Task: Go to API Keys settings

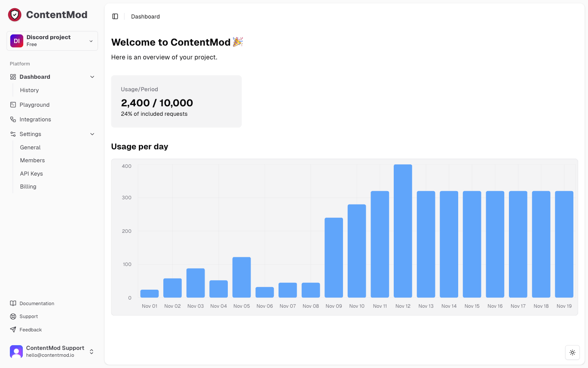Action: [x=31, y=173]
